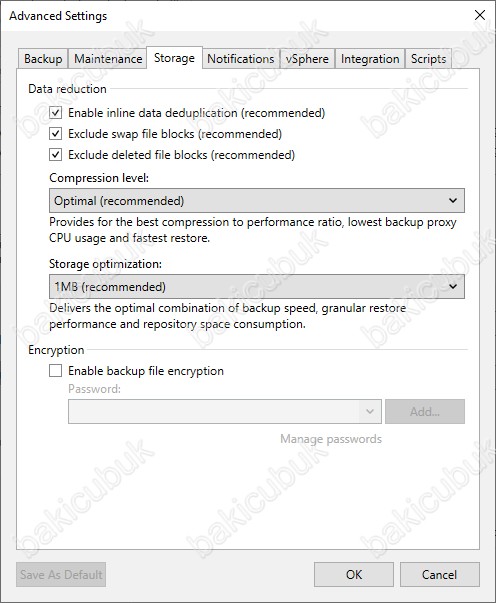The image size is (496, 603).
Task: Confirm settings with the OK button
Action: (354, 575)
